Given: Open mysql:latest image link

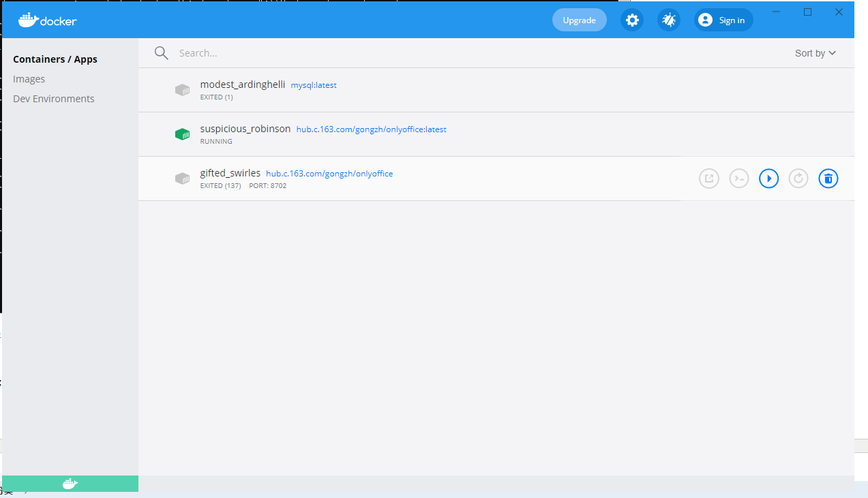Looking at the screenshot, I should (314, 85).
